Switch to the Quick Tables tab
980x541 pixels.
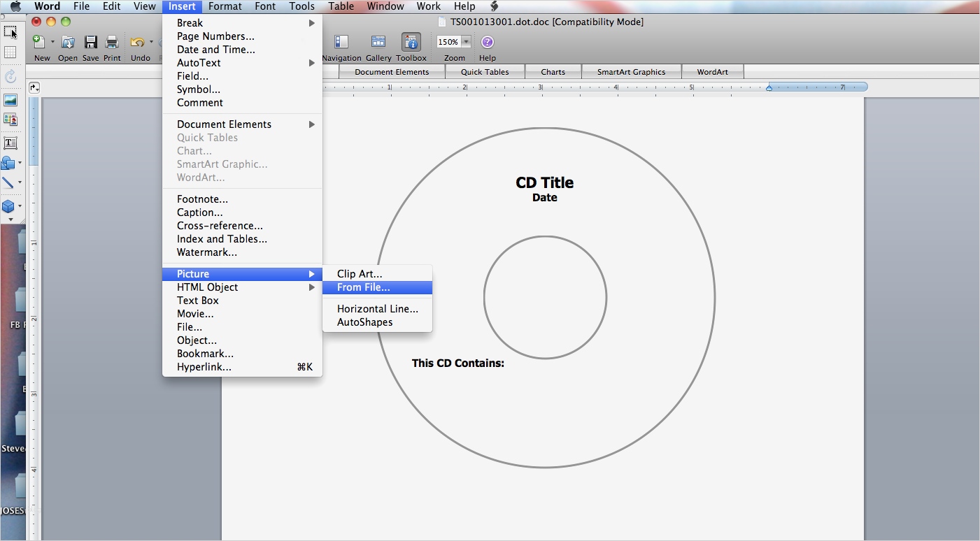point(485,72)
